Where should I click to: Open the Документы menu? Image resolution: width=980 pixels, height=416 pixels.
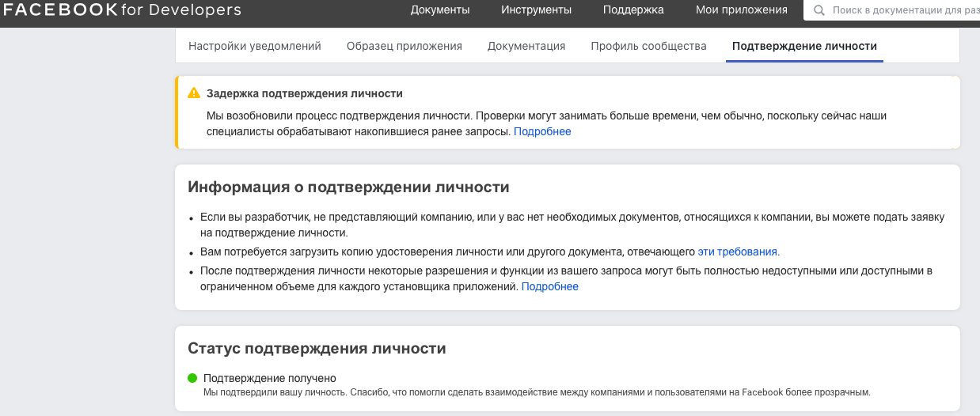(x=440, y=10)
